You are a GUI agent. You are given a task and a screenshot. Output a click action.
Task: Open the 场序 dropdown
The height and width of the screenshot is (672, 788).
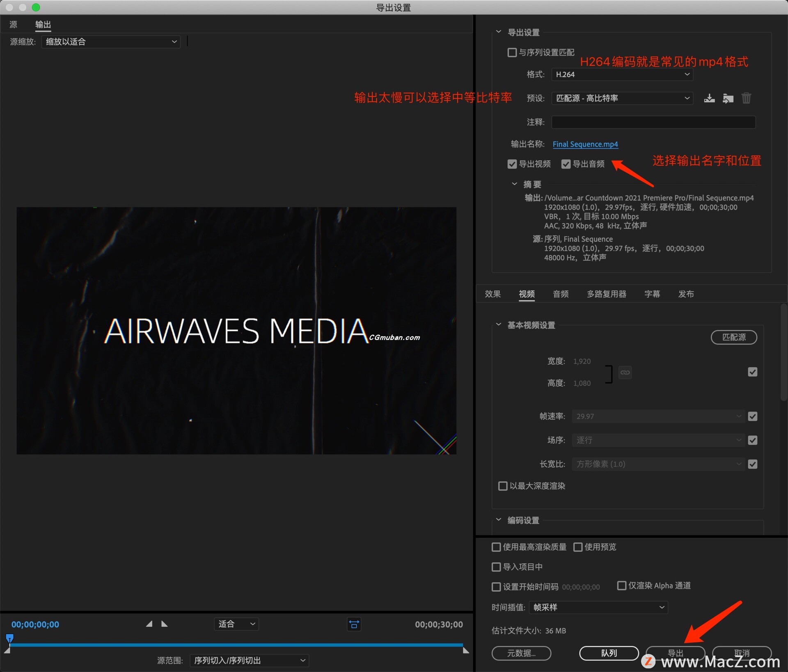click(658, 440)
